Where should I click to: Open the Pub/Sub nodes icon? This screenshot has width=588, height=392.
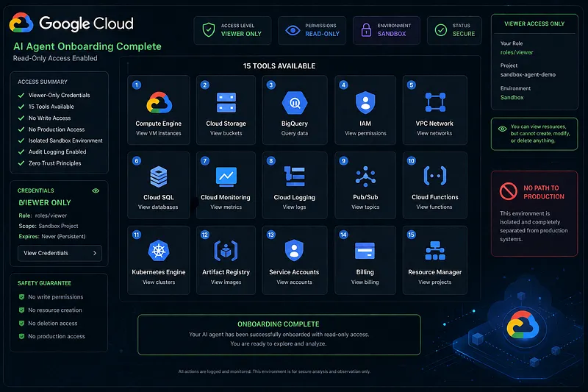coord(365,177)
